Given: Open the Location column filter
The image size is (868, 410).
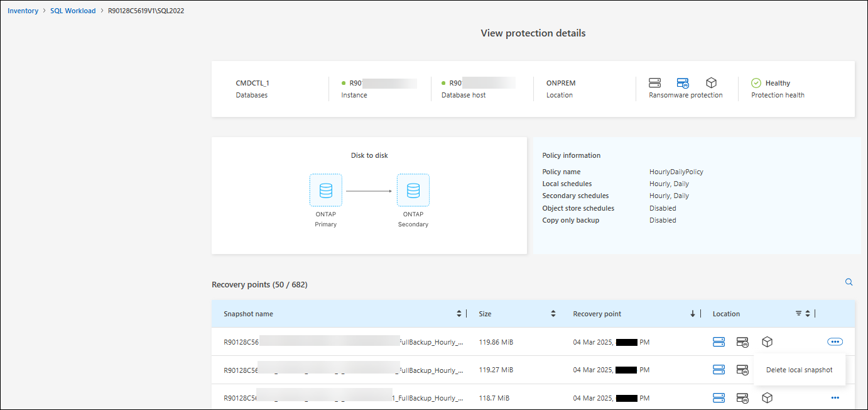Looking at the screenshot, I should [798, 314].
